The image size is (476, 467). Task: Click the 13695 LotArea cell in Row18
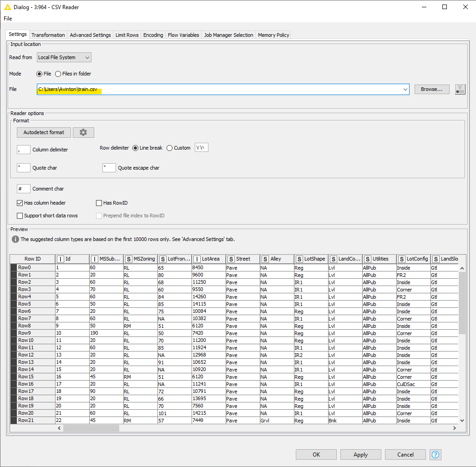coord(208,398)
